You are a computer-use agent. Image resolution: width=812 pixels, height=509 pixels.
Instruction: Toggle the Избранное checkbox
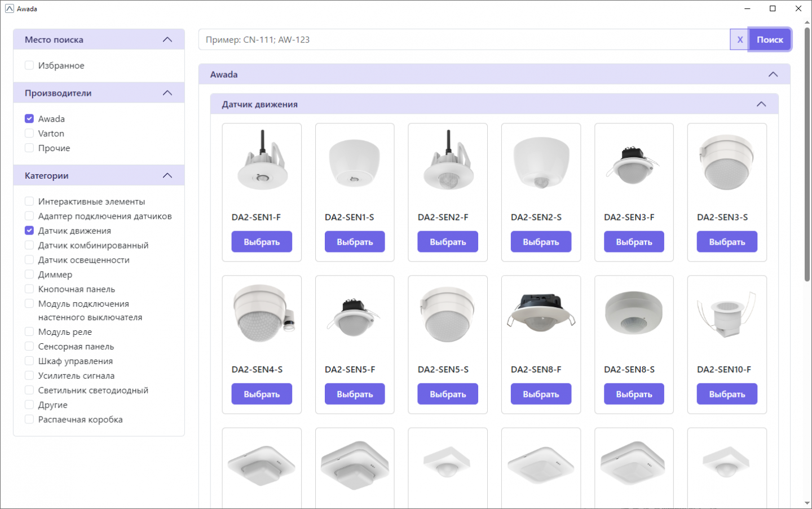tap(29, 65)
